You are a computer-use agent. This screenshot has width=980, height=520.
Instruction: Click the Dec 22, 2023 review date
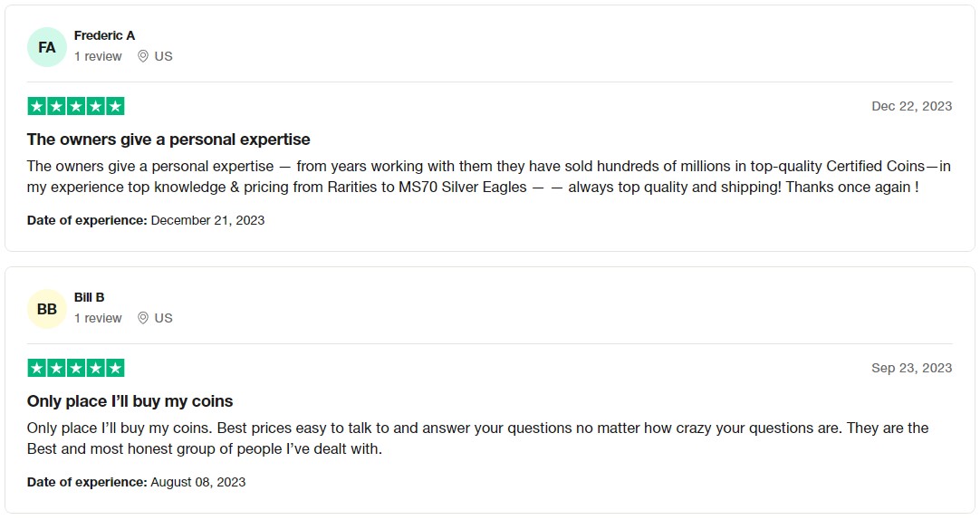click(x=912, y=106)
